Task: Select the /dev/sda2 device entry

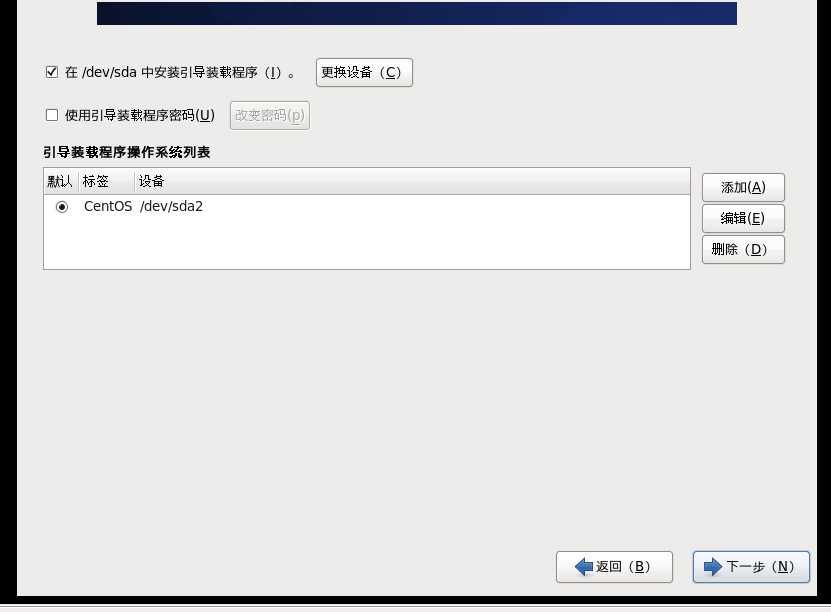Action: click(171, 206)
